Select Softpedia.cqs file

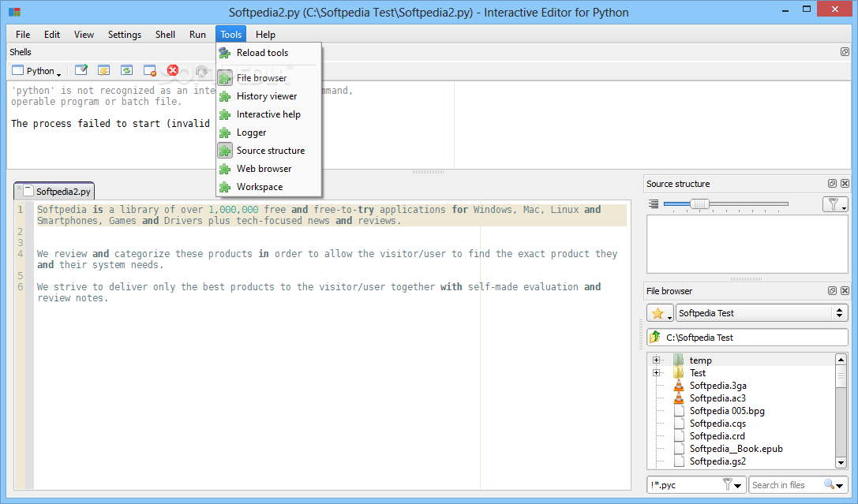(717, 423)
